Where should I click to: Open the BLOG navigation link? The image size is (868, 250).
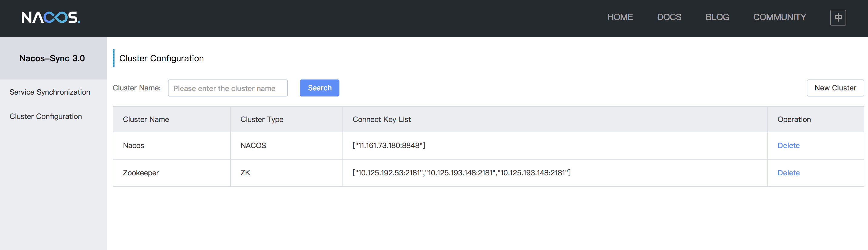point(717,17)
